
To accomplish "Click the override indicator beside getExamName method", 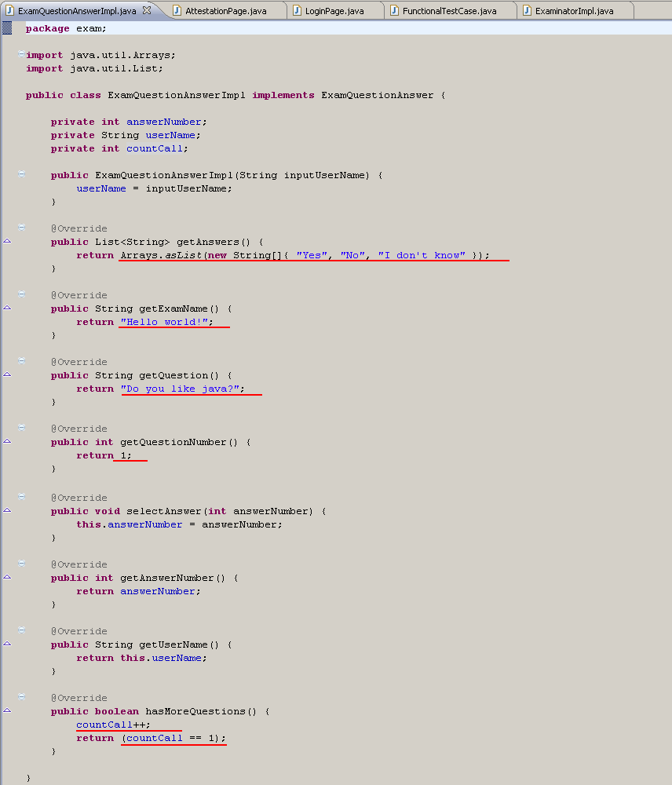I will [7, 309].
